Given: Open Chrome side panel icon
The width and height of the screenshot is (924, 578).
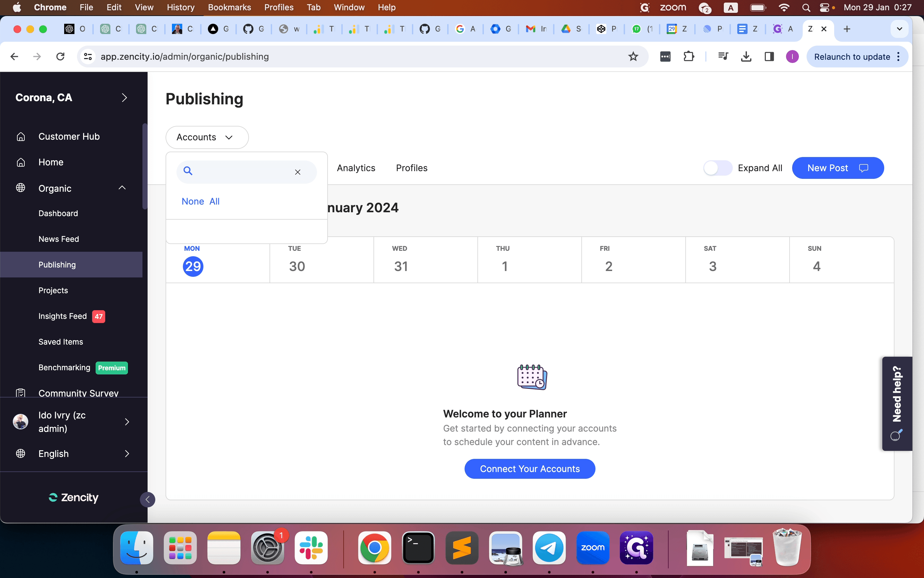Looking at the screenshot, I should [x=769, y=57].
